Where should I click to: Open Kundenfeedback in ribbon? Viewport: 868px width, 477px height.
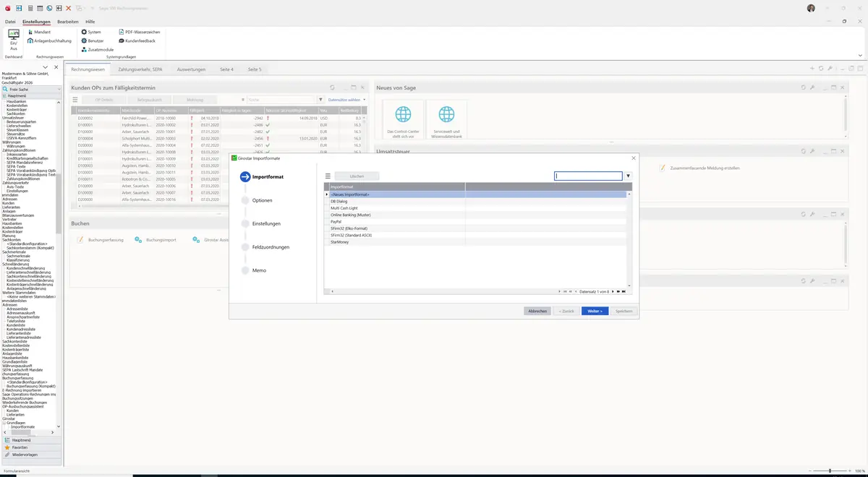(137, 40)
